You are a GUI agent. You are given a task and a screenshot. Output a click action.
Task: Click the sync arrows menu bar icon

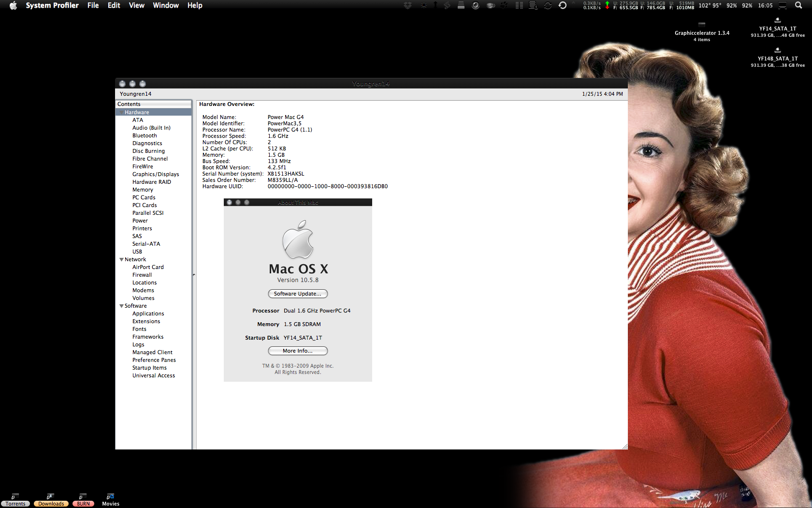(x=548, y=5)
